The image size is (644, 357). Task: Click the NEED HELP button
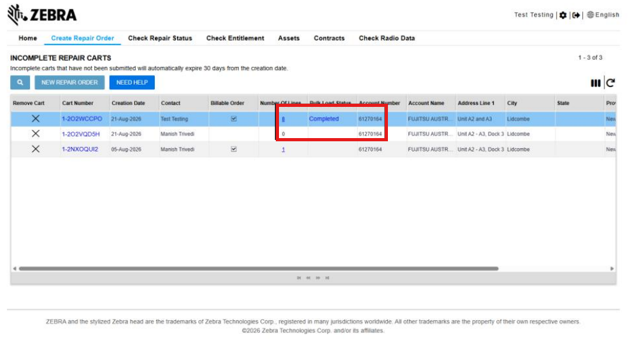pyautogui.click(x=132, y=83)
